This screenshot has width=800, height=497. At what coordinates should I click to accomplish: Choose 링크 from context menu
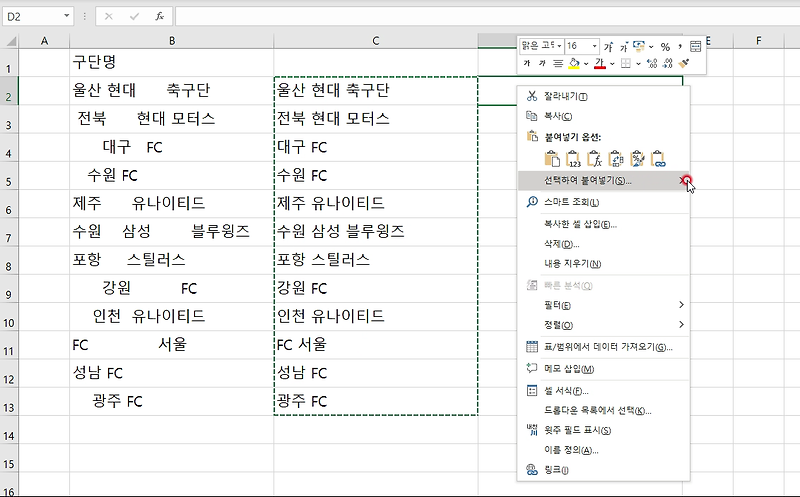click(x=603, y=470)
